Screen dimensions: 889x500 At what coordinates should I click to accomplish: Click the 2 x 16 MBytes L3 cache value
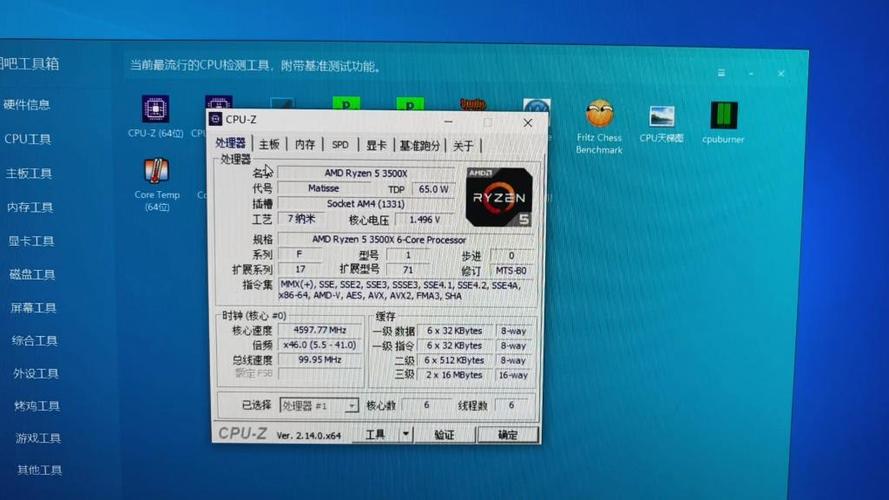pos(454,375)
